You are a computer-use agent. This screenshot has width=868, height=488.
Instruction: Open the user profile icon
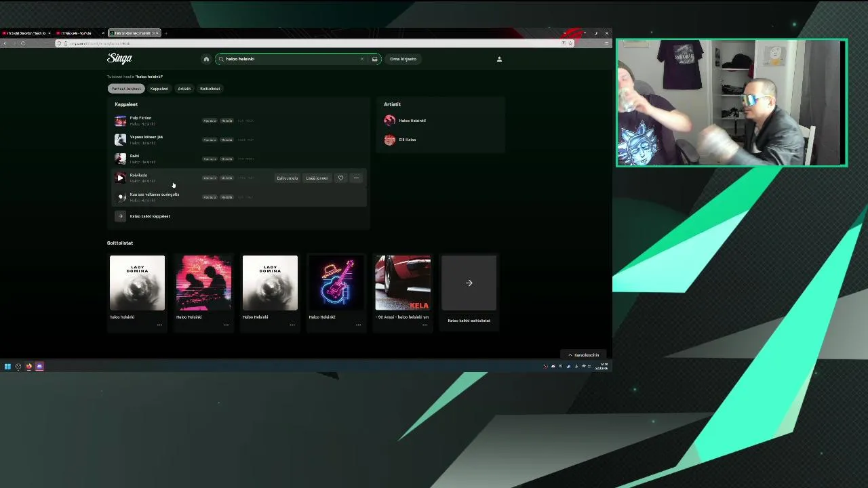499,59
